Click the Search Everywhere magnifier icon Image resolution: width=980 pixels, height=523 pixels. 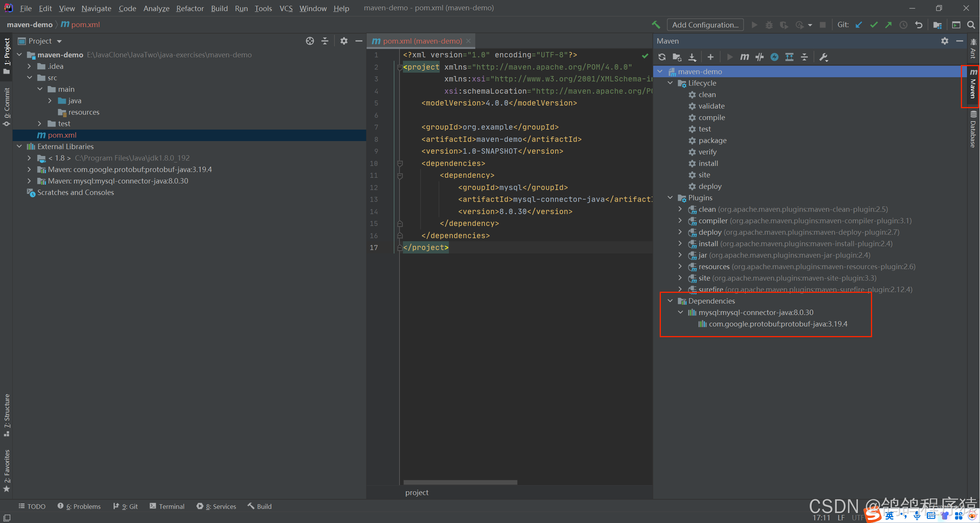click(971, 25)
